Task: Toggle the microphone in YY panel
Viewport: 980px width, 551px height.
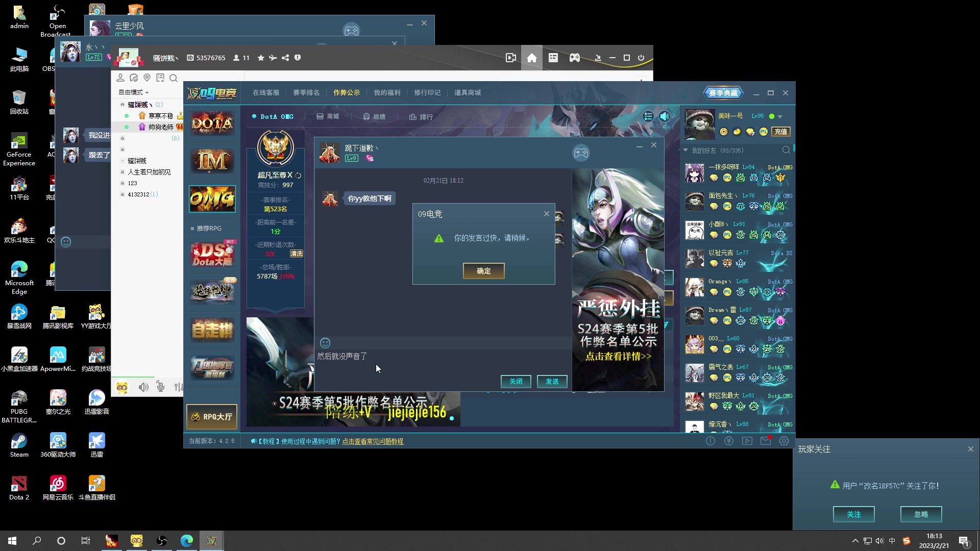Action: pos(160,387)
